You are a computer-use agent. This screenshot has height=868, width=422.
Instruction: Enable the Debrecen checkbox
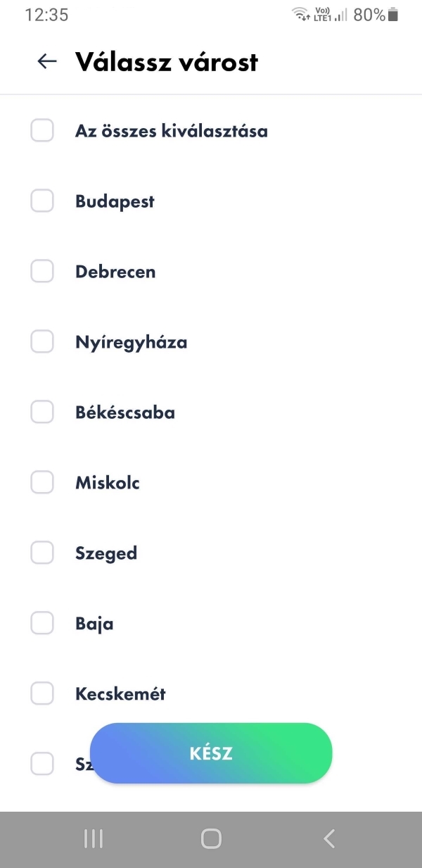[x=42, y=272]
